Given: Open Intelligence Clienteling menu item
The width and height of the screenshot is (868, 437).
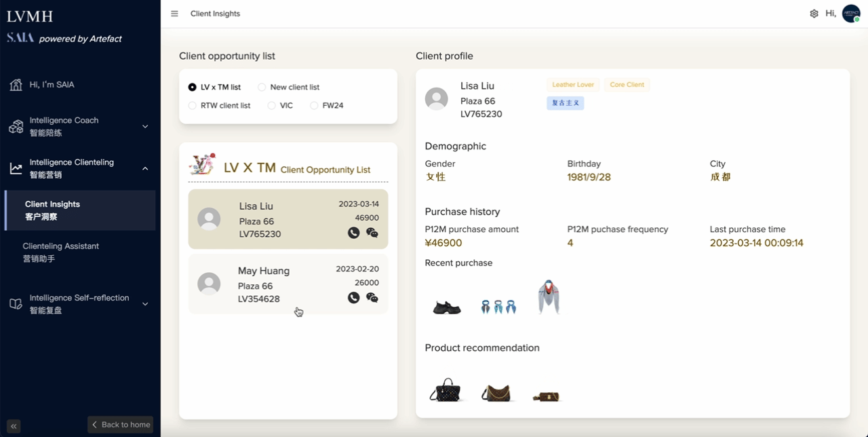Looking at the screenshot, I should coord(80,168).
